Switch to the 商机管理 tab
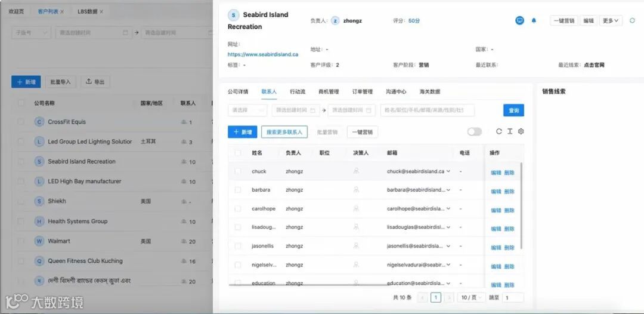 pyautogui.click(x=329, y=92)
